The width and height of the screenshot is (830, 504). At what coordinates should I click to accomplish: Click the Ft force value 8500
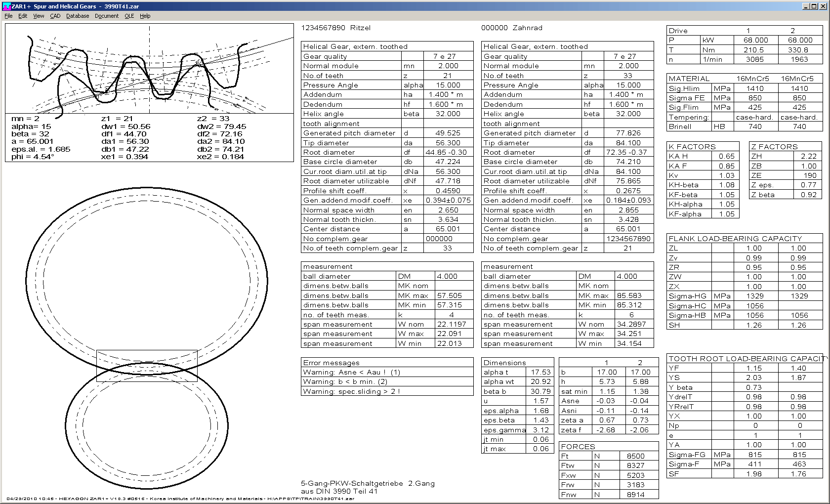635,456
